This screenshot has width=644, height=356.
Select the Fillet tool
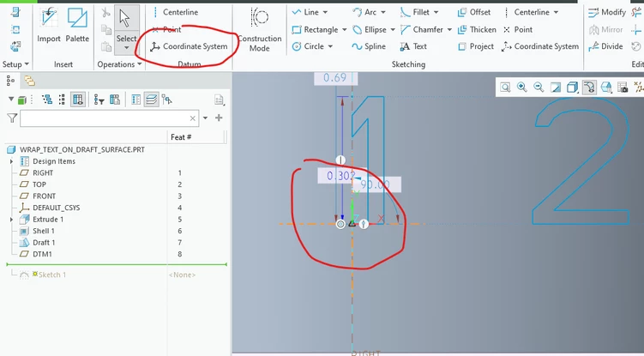(x=415, y=12)
